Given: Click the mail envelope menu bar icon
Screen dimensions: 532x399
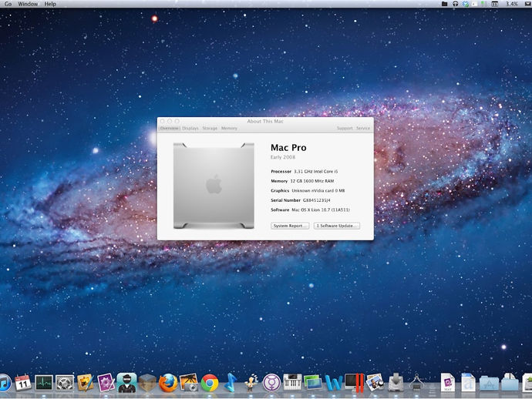Looking at the screenshot, I should click(x=528, y=4).
